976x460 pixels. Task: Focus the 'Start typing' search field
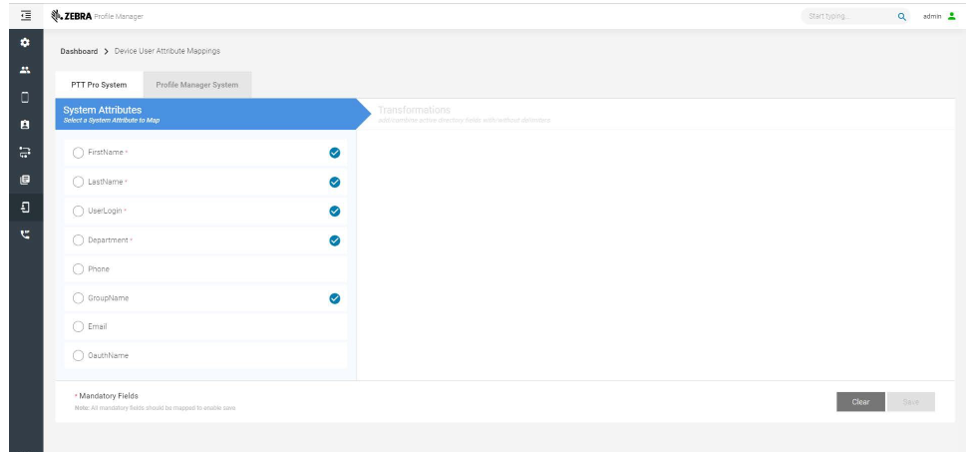tap(845, 17)
